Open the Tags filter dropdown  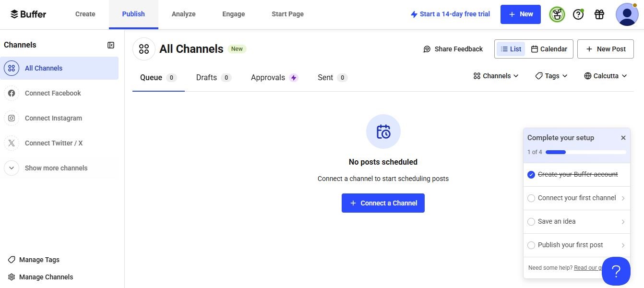pos(551,76)
